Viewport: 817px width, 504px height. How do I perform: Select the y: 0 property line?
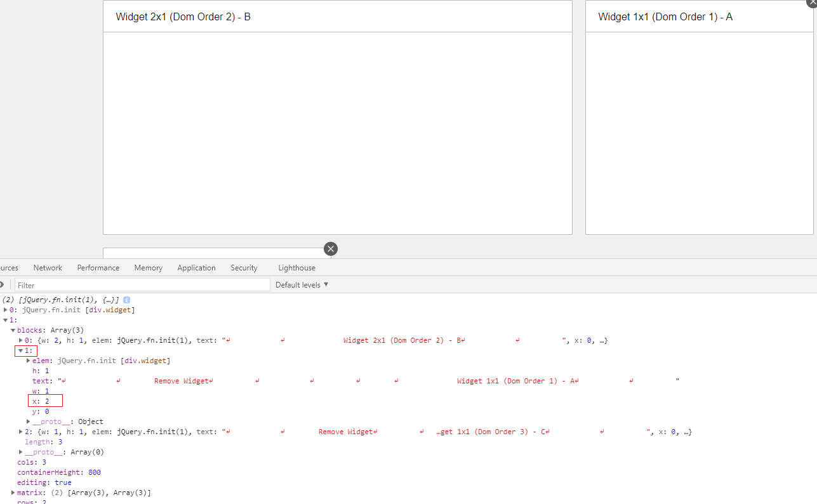pyautogui.click(x=41, y=411)
